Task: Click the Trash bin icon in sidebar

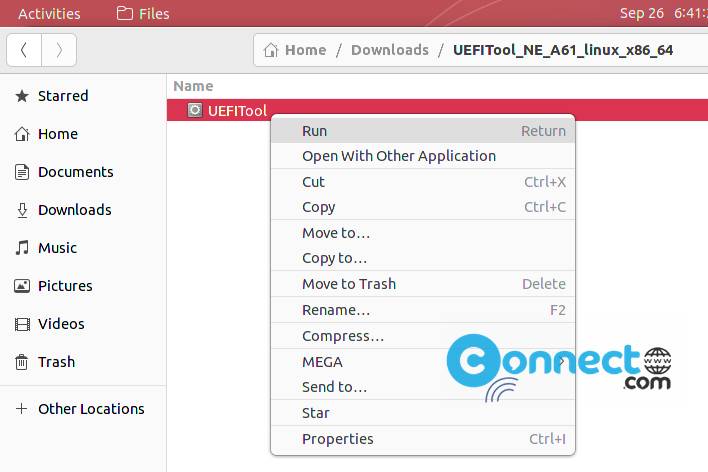Action: pos(22,362)
